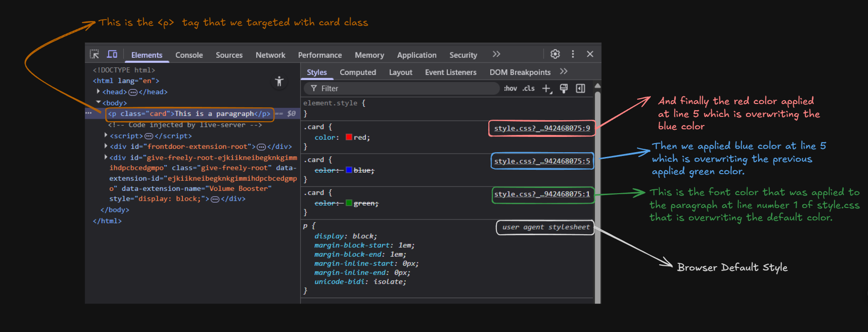
Task: Click the red color swatch
Action: [349, 137]
